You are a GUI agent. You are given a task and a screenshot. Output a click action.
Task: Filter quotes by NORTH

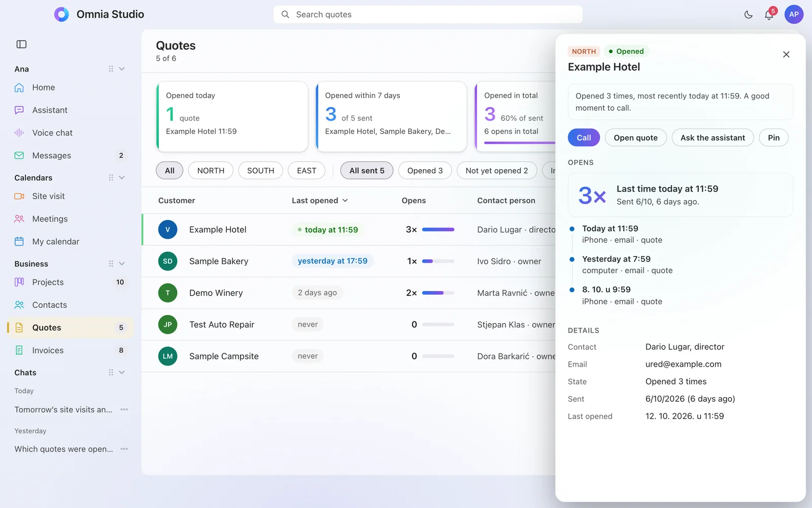[x=211, y=171]
